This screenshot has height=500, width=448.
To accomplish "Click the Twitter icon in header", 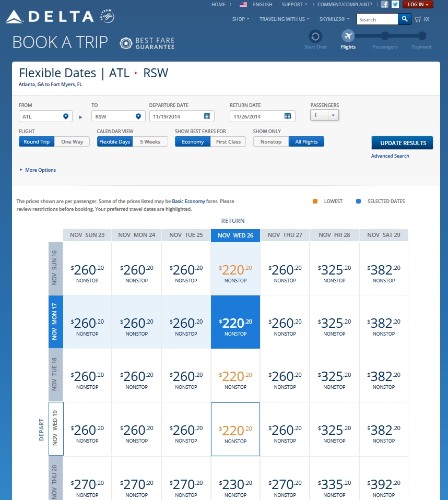I will [395, 5].
